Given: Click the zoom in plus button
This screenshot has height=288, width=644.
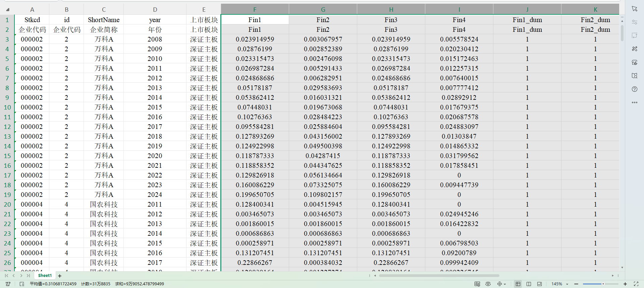Looking at the screenshot, I should tap(625, 284).
